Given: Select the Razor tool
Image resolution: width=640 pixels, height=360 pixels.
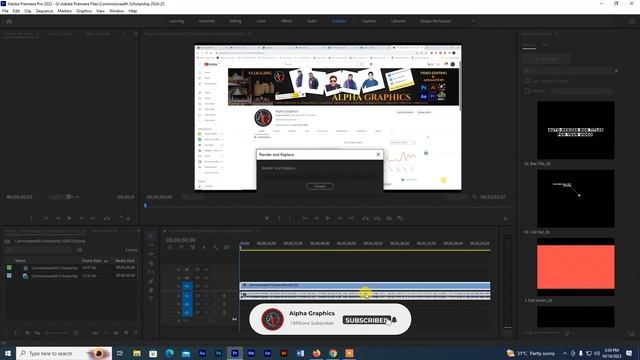Looking at the screenshot, I should tap(151, 263).
